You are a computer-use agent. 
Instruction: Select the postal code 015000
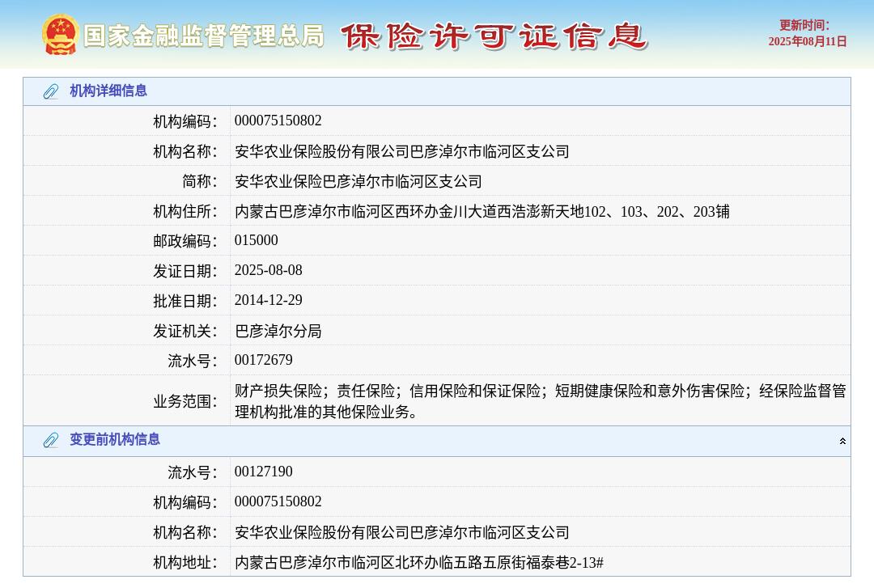pos(257,240)
